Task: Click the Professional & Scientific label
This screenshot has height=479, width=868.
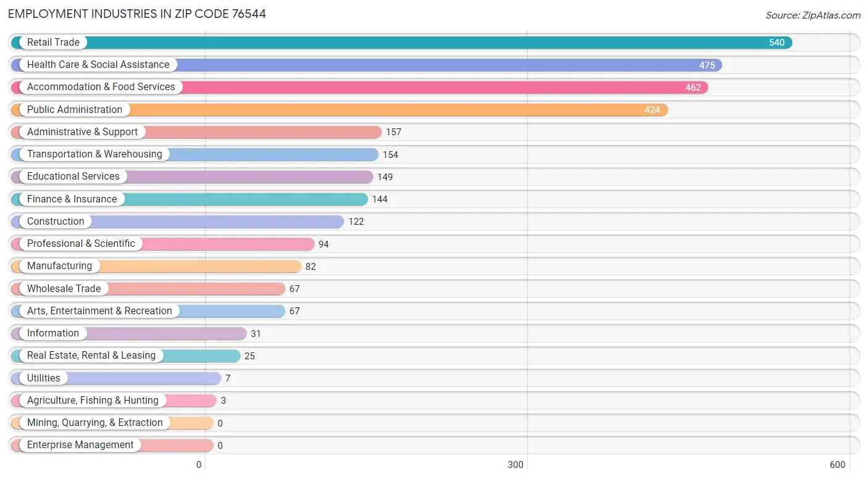Action: point(81,244)
